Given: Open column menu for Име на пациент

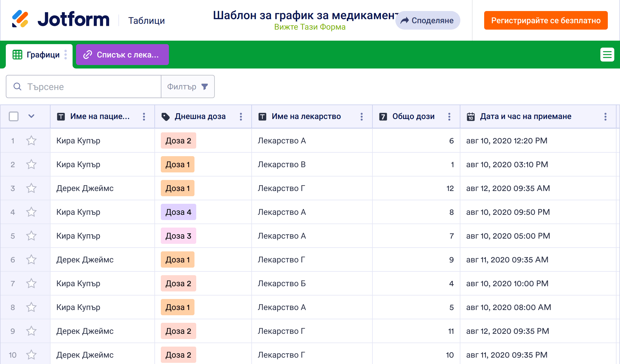Looking at the screenshot, I should (x=144, y=117).
